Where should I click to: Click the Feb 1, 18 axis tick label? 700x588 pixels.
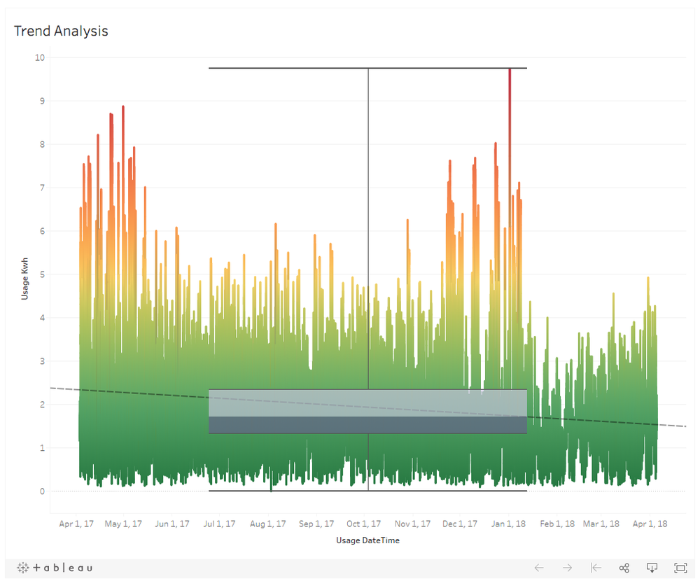coord(557,524)
